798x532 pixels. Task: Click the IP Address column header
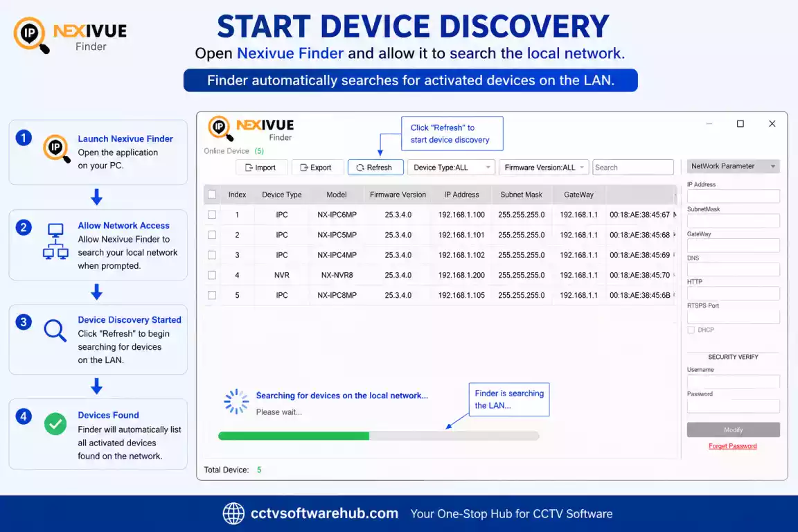click(461, 195)
